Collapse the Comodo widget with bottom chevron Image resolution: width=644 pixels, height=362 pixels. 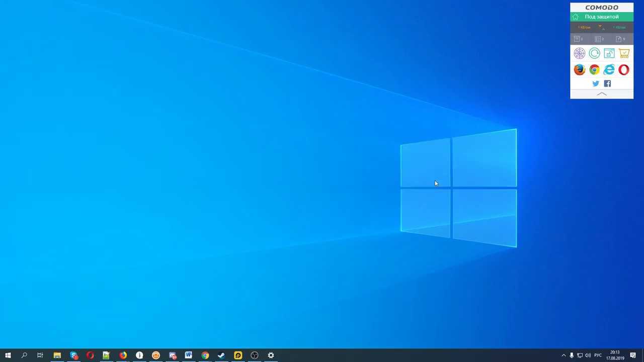[602, 94]
